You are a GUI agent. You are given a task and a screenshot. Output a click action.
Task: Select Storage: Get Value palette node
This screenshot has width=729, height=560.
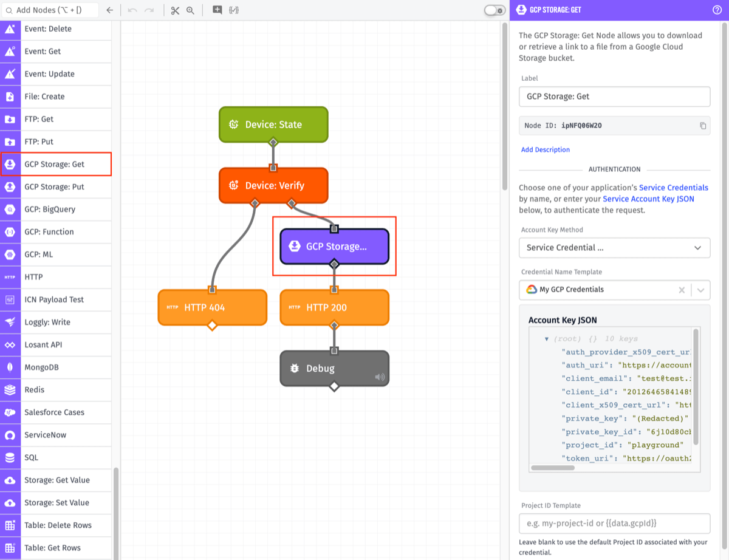click(56, 480)
